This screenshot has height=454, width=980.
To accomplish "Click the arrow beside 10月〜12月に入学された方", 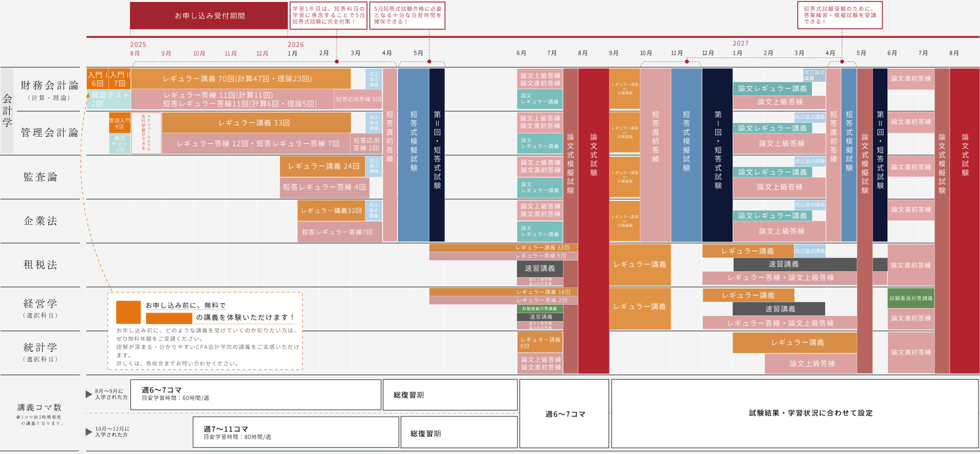I will (x=89, y=432).
